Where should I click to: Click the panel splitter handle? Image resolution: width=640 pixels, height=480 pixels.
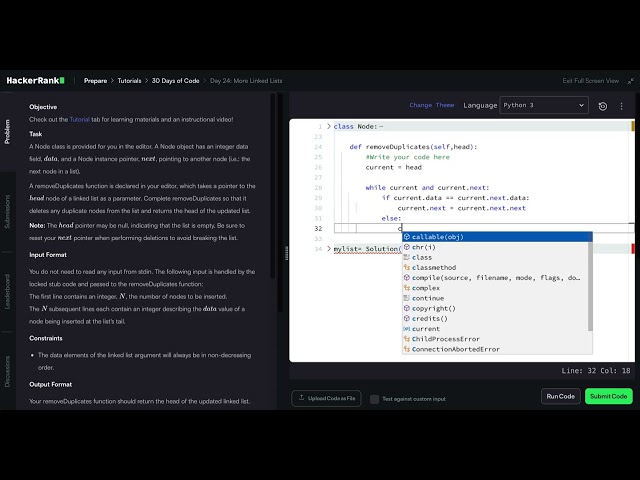(x=286, y=253)
